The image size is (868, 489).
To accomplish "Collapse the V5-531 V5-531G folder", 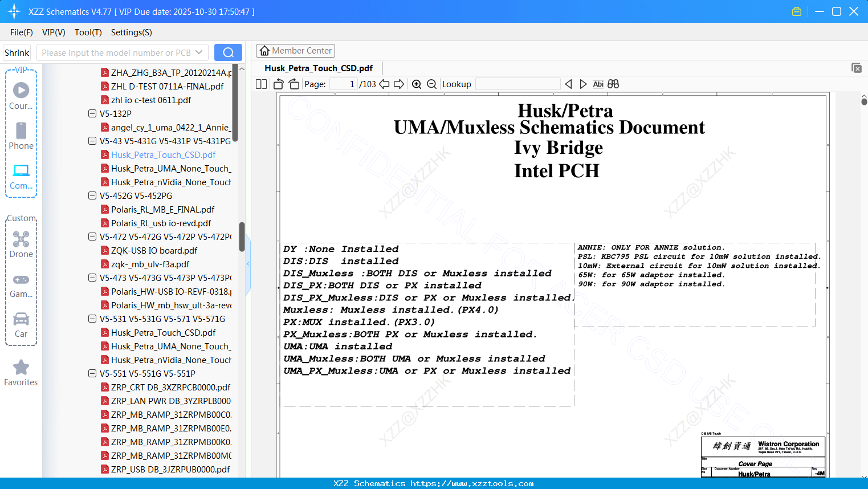I will coord(92,319).
